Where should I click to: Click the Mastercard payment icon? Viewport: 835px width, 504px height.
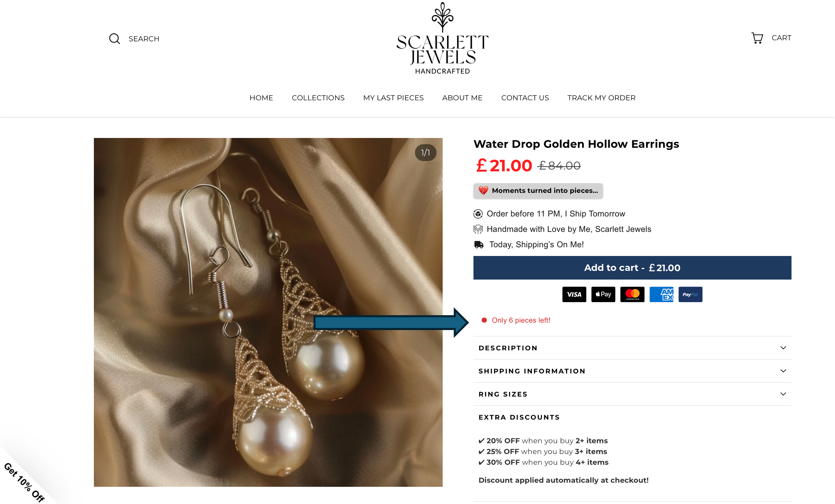point(633,294)
